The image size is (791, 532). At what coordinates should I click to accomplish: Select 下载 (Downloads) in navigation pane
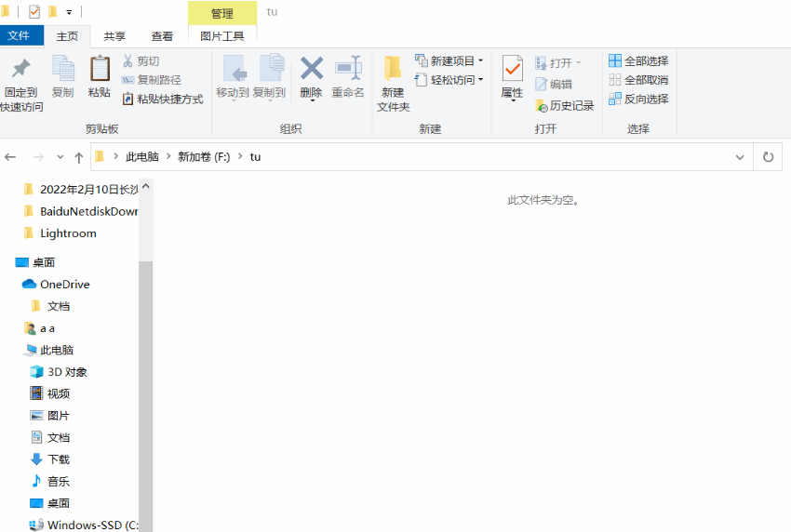click(50, 459)
